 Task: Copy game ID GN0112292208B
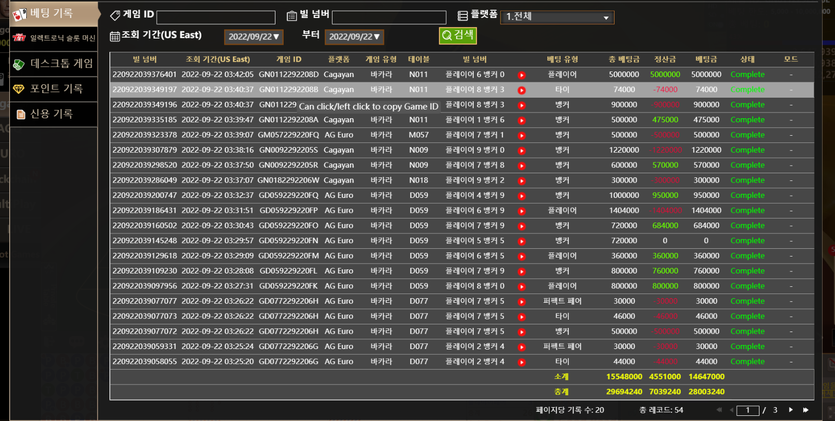tap(289, 89)
